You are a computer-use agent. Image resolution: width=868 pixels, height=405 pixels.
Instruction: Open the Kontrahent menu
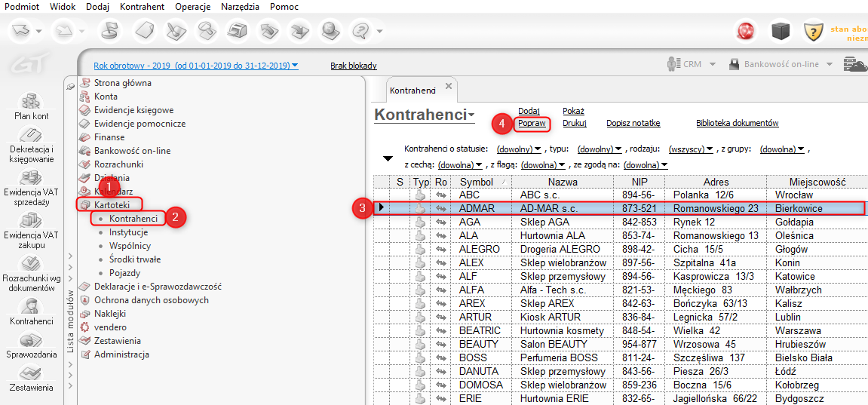[142, 7]
